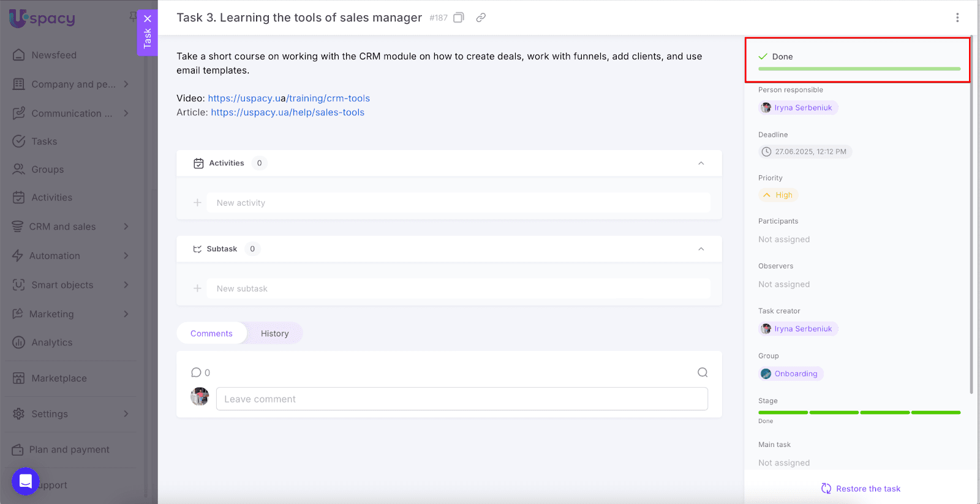
Task: Click the search icon in comments
Action: (x=703, y=372)
